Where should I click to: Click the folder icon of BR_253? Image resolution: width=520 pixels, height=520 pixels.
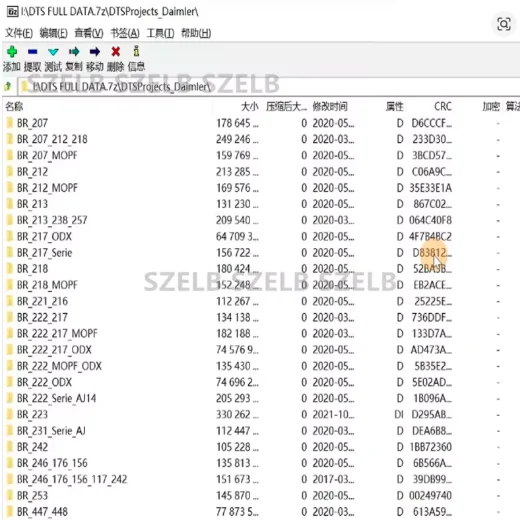(10, 495)
